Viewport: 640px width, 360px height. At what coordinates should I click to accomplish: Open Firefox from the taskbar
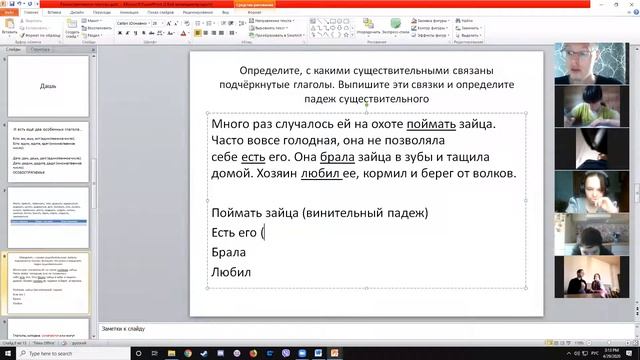[x=253, y=353]
